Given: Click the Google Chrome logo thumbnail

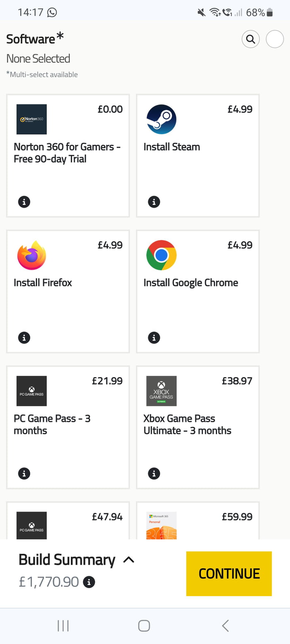Looking at the screenshot, I should point(162,255).
